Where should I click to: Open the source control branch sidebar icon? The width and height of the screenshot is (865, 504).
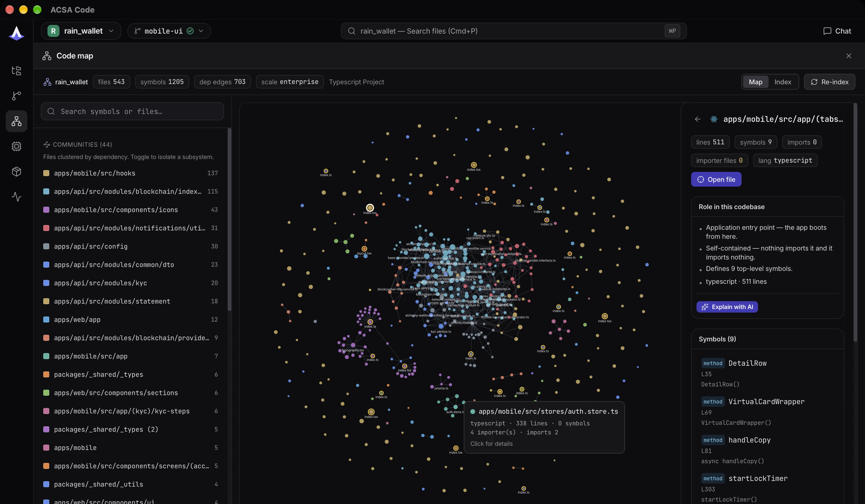pos(16,96)
